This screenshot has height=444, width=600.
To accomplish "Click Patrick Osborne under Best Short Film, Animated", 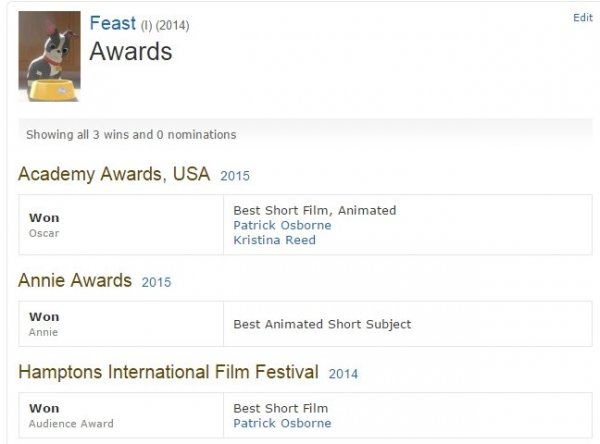I will pos(282,225).
